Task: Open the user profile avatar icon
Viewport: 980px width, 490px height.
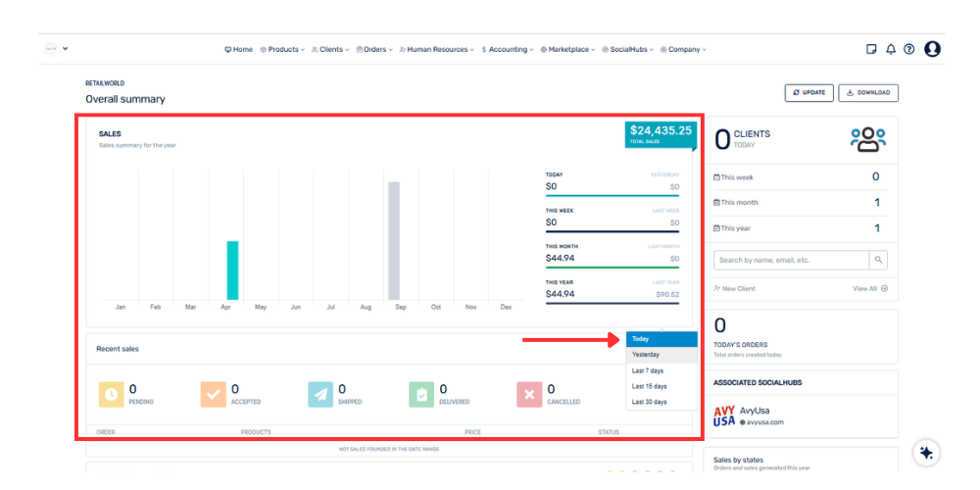Action: [932, 49]
